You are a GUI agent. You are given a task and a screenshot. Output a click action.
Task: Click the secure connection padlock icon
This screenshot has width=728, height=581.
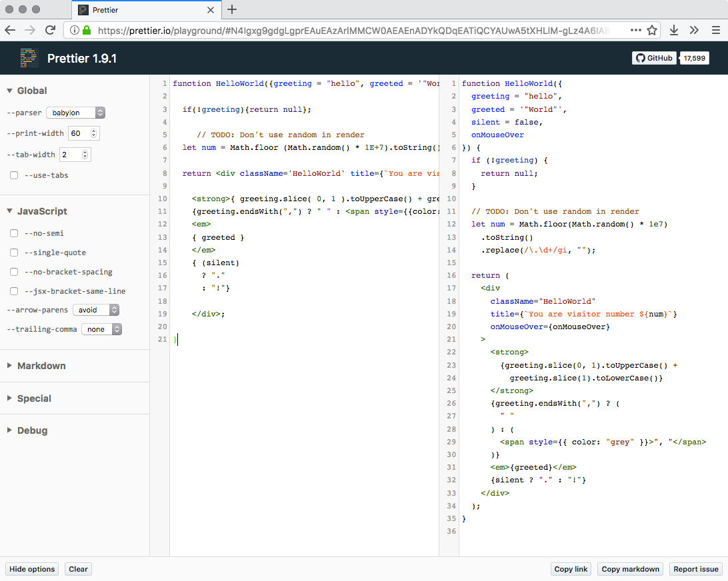point(88,30)
